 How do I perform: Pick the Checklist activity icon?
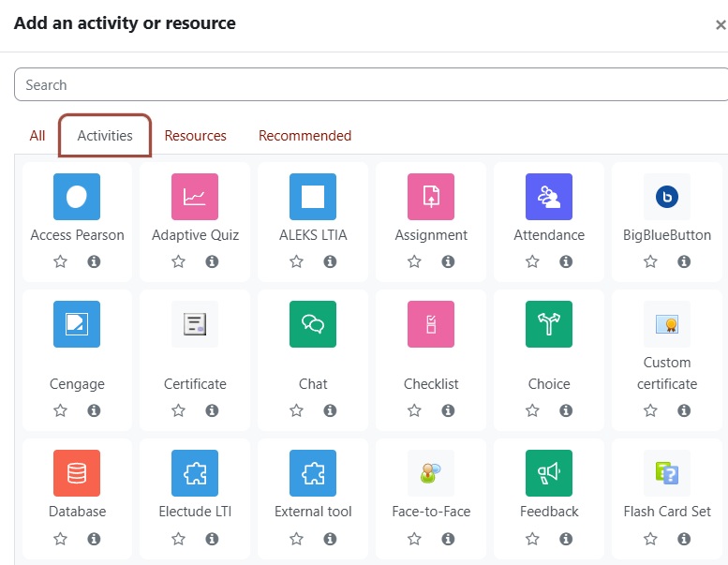[x=431, y=324]
